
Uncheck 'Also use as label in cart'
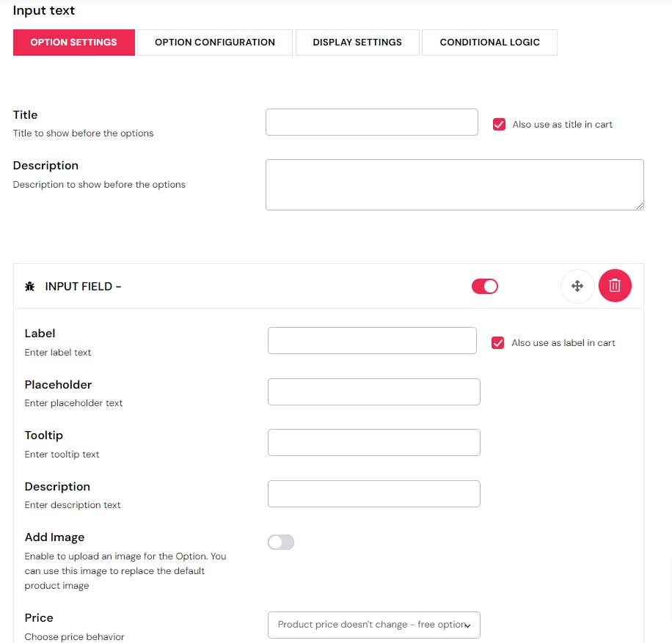click(x=498, y=342)
